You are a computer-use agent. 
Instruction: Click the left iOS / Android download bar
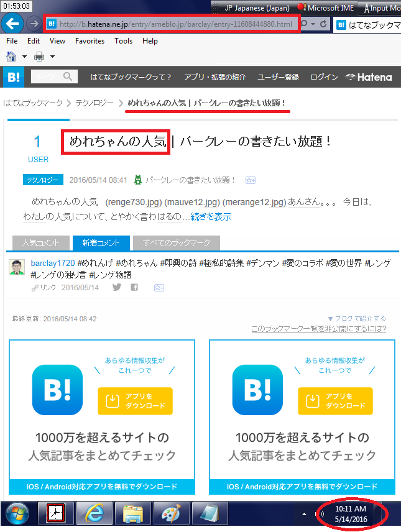[x=102, y=487]
